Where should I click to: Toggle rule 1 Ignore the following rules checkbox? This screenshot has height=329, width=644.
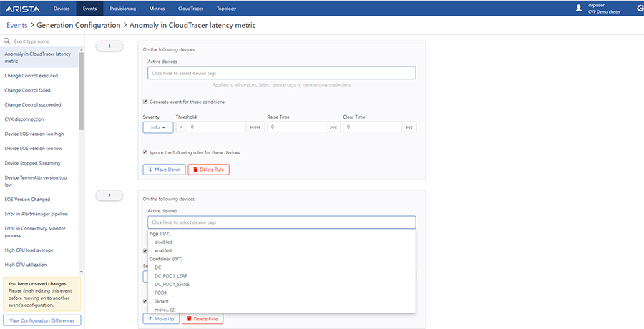click(x=145, y=152)
